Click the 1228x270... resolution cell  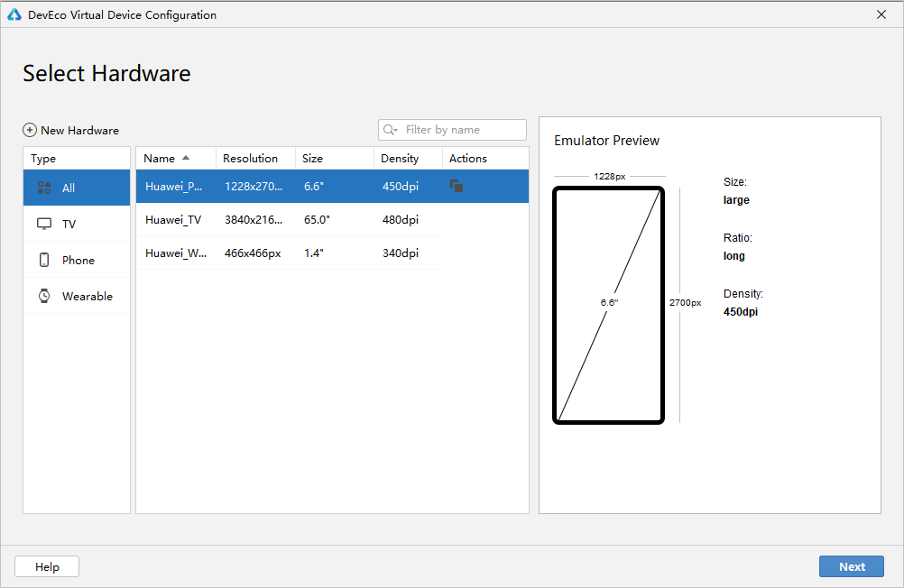[x=254, y=186]
